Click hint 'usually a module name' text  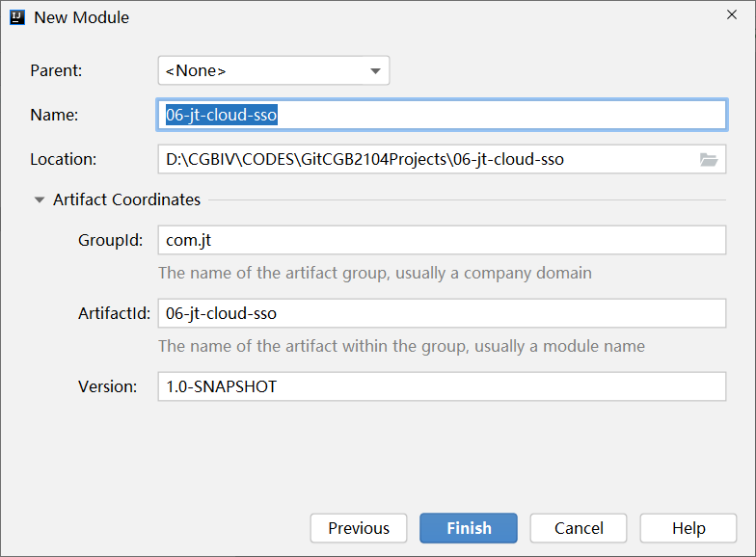point(559,347)
